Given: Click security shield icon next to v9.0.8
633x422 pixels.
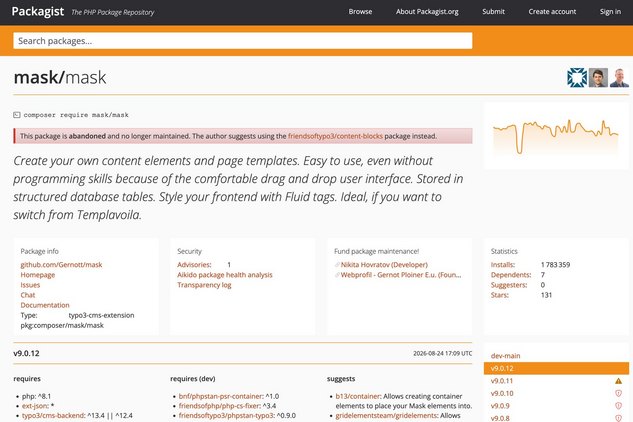Looking at the screenshot, I should [x=618, y=418].
